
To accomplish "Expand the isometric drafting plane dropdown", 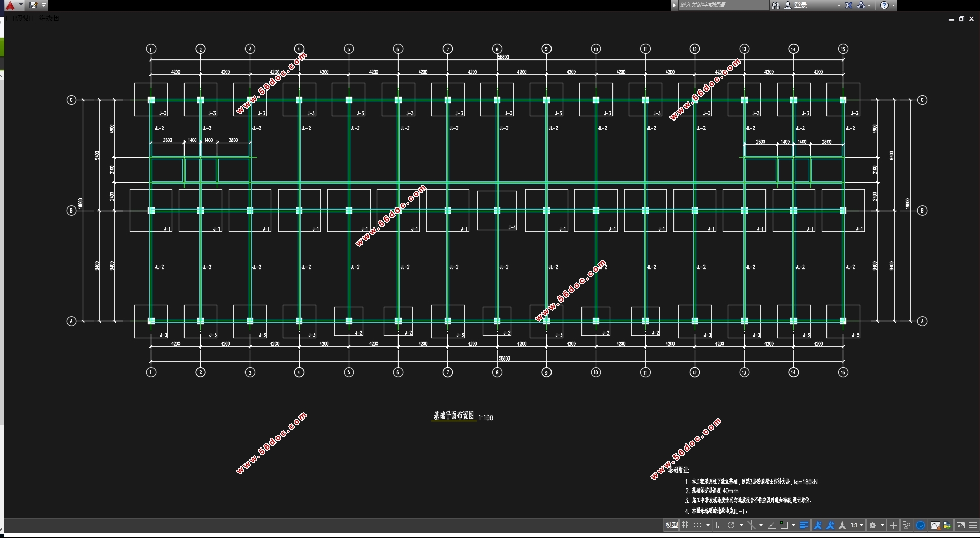I will coord(761,525).
